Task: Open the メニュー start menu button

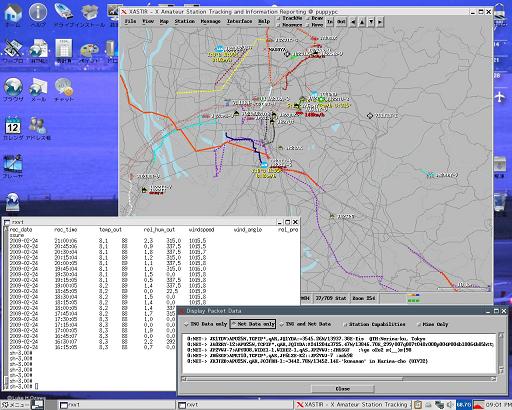Action: 16,405
